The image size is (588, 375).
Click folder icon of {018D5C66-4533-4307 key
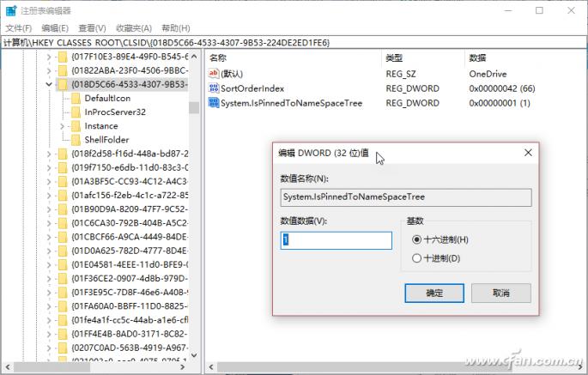[x=63, y=84]
